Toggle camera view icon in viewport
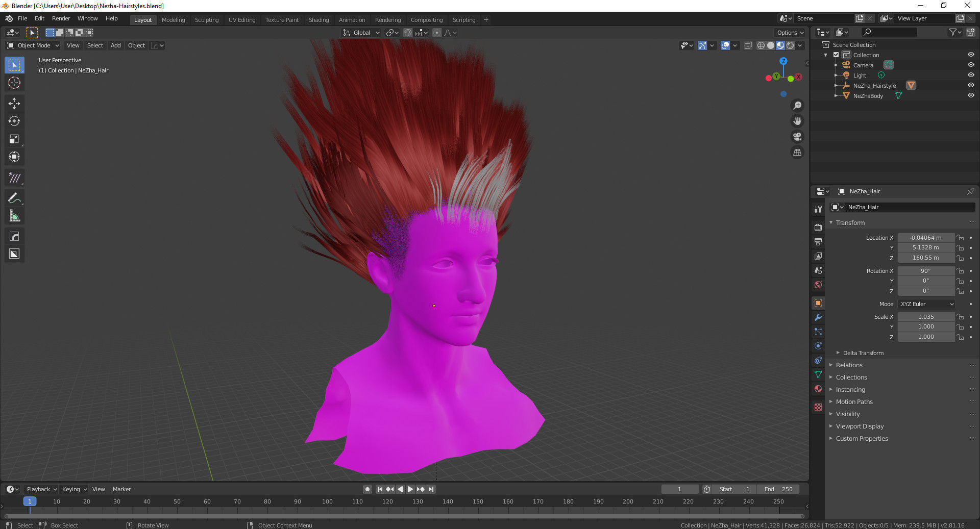Viewport: 980px width, 529px height. click(x=797, y=137)
